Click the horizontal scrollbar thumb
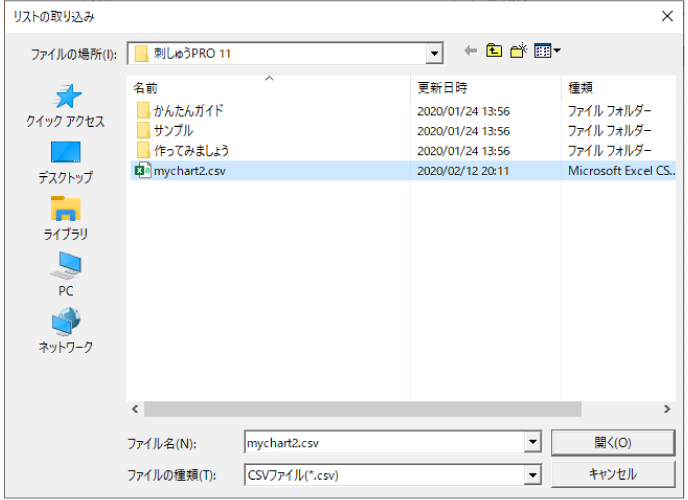The image size is (688, 500). click(363, 409)
